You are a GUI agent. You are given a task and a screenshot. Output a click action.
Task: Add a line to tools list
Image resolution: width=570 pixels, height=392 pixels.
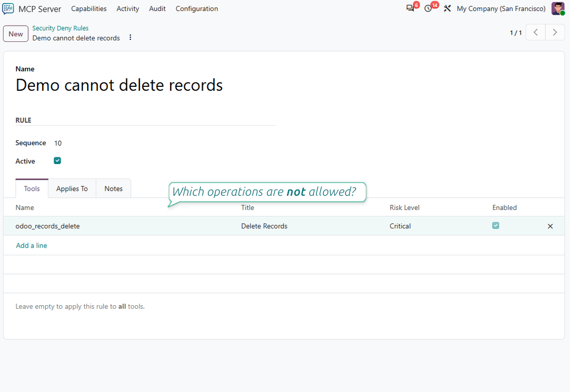[31, 246]
